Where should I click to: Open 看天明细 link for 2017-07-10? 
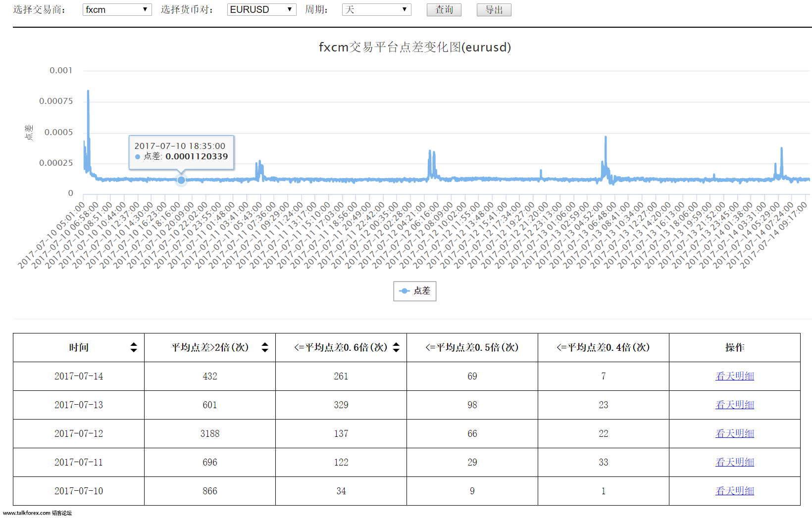click(x=735, y=491)
